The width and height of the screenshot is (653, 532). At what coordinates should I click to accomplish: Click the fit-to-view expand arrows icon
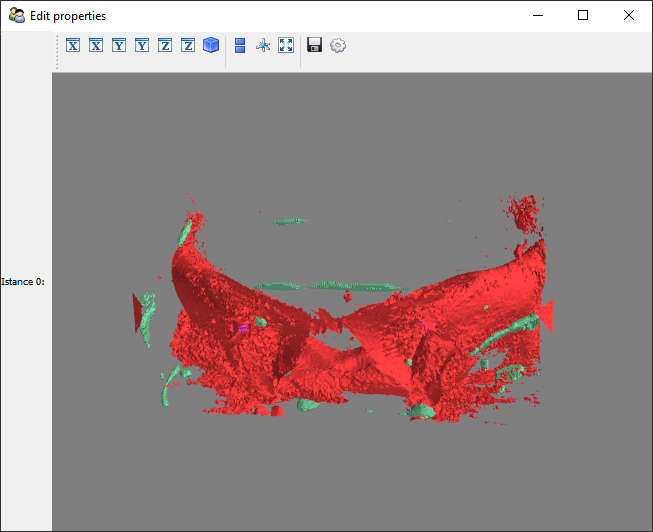[286, 45]
